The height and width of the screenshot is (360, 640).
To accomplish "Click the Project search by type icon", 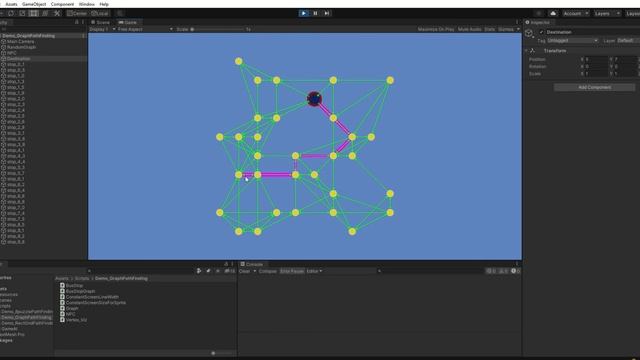I will point(199,271).
